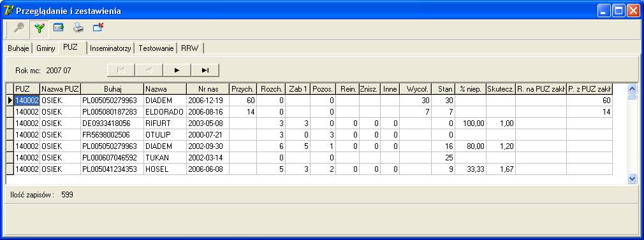Click the search key icon in toolbar

pos(19,28)
